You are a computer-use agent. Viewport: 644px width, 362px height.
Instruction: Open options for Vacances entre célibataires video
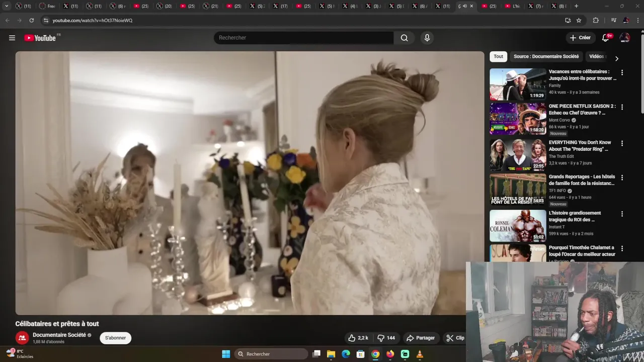pyautogui.click(x=622, y=72)
